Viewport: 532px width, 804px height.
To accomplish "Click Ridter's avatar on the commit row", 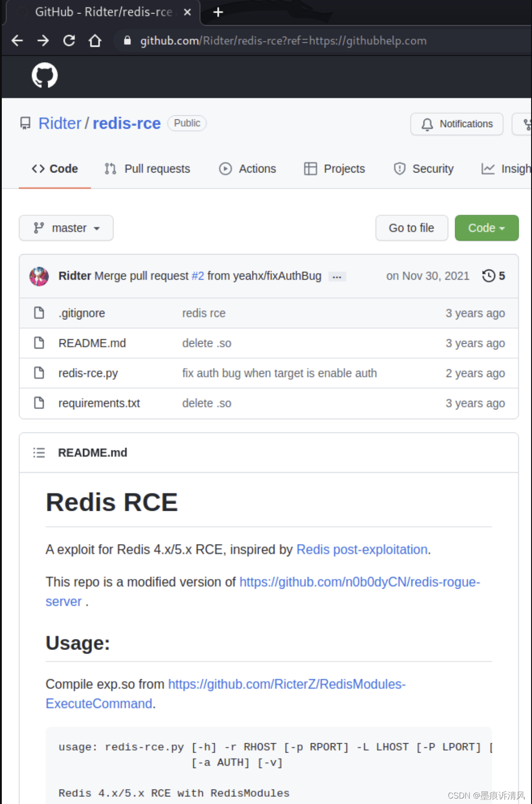I will pos(39,276).
